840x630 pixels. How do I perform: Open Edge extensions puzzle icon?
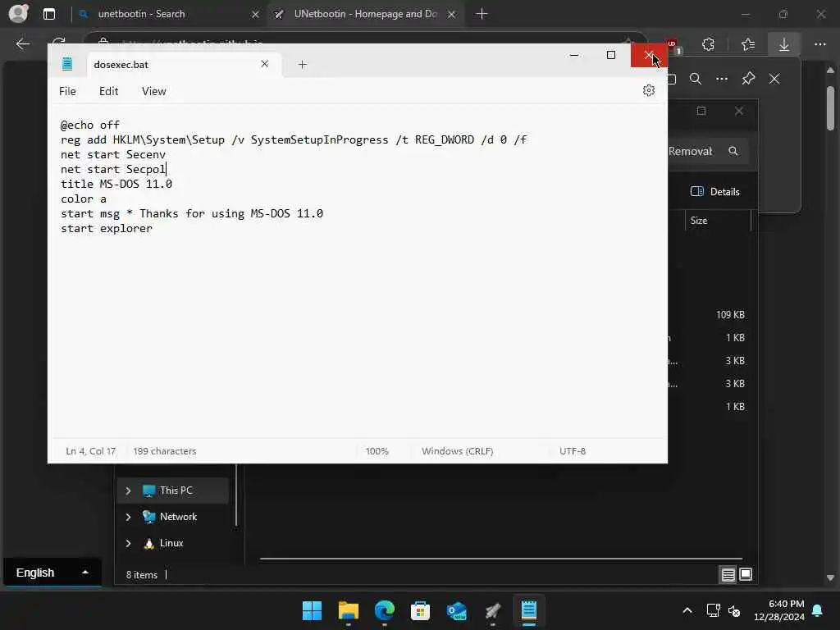coord(708,44)
